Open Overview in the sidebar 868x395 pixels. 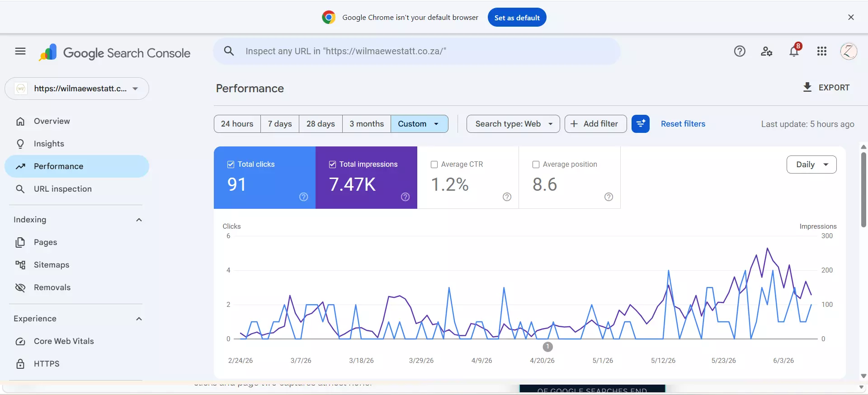click(x=77, y=121)
